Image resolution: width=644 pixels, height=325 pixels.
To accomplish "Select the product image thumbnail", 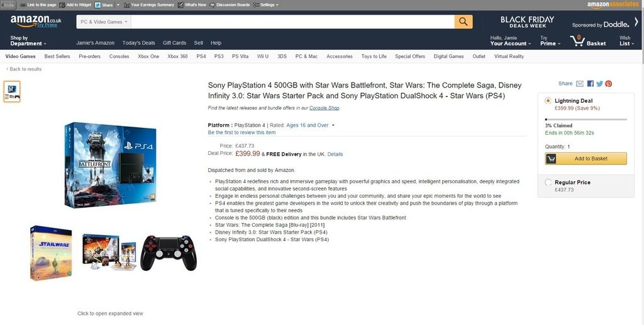I will click(12, 91).
